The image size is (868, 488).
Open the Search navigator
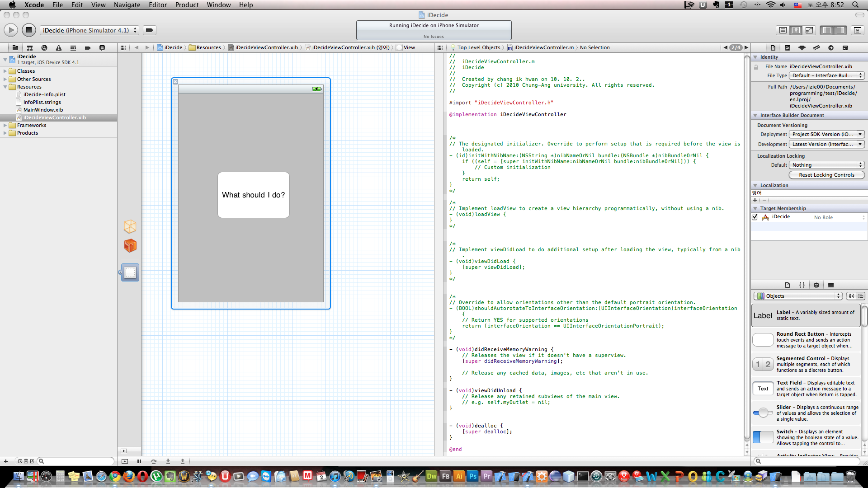point(44,47)
